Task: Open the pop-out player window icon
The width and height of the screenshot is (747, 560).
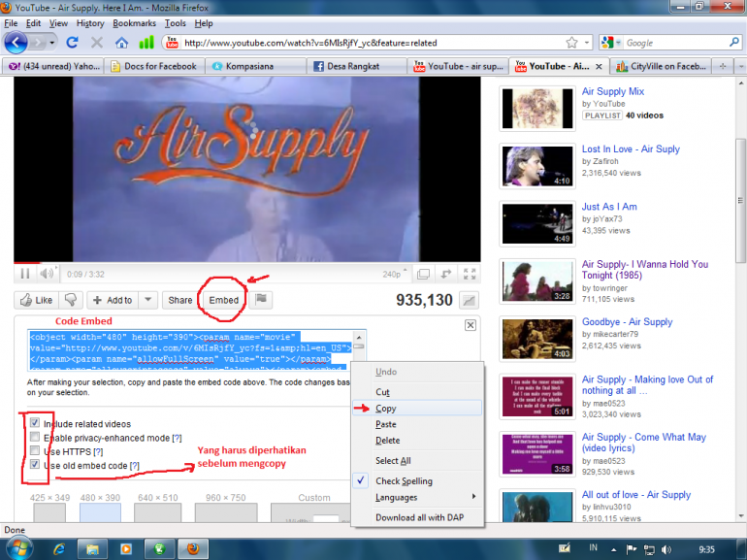Action: 423,274
